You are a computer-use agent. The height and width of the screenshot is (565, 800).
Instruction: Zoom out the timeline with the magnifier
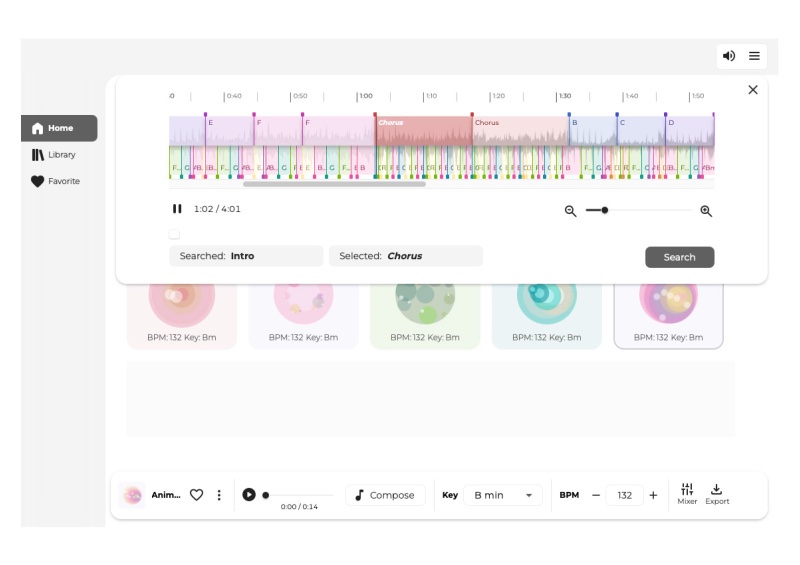[571, 211]
